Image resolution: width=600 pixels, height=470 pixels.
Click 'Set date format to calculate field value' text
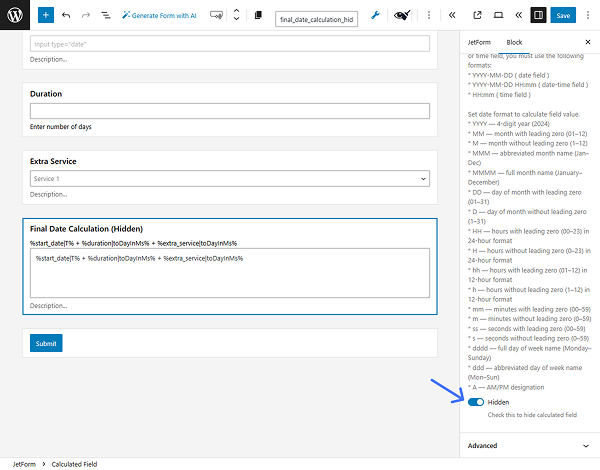[x=523, y=114]
